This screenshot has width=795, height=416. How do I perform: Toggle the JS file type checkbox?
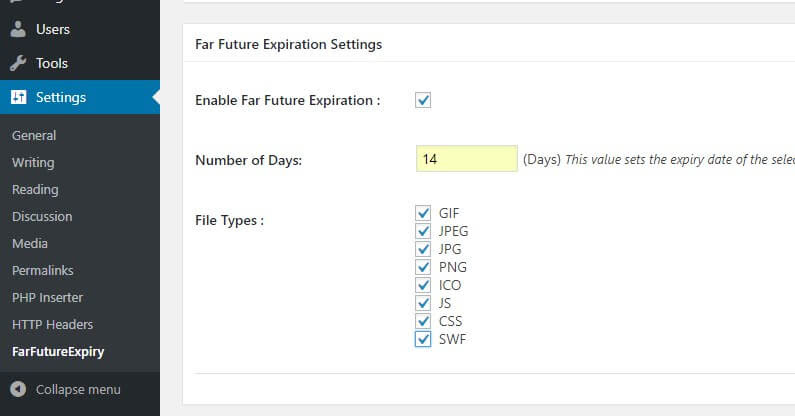coord(423,303)
